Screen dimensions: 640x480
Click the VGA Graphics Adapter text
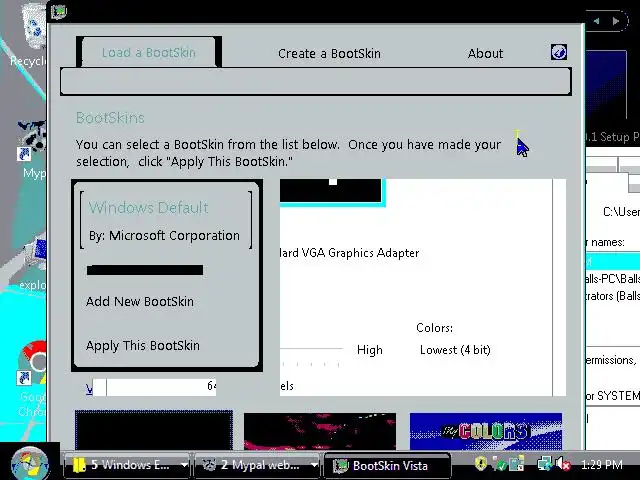(349, 253)
